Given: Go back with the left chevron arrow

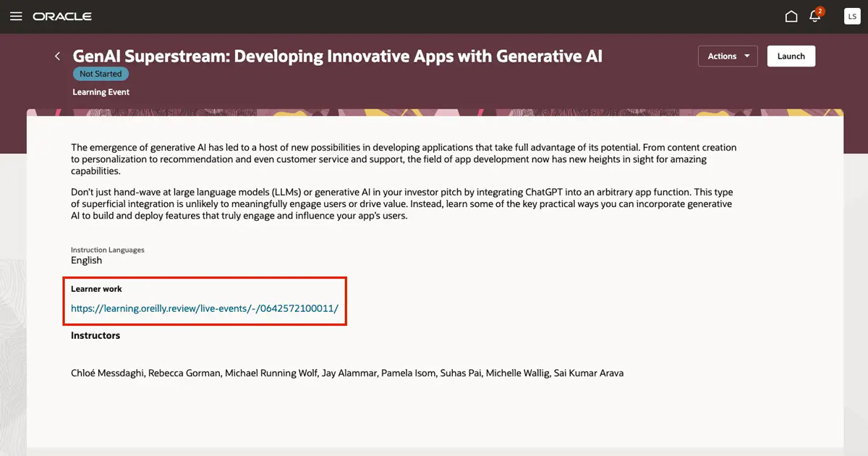Looking at the screenshot, I should coord(57,56).
